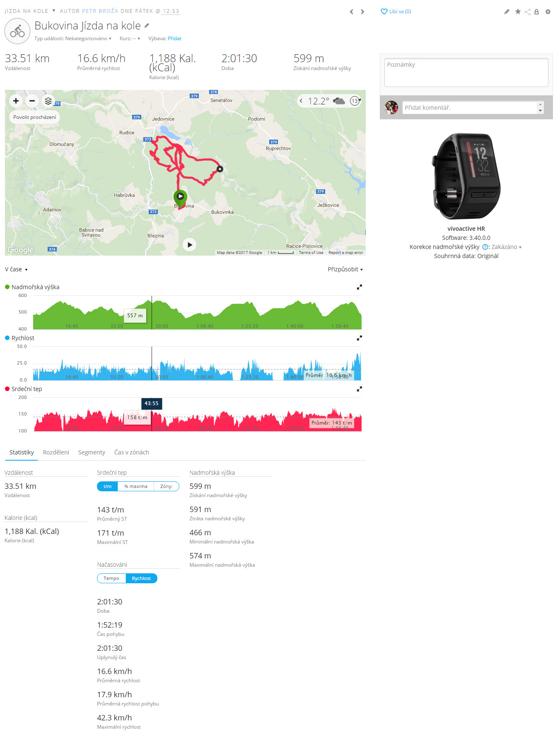Image resolution: width=560 pixels, height=744 pixels.
Task: Mark activity as favorite with star icon
Action: click(518, 12)
